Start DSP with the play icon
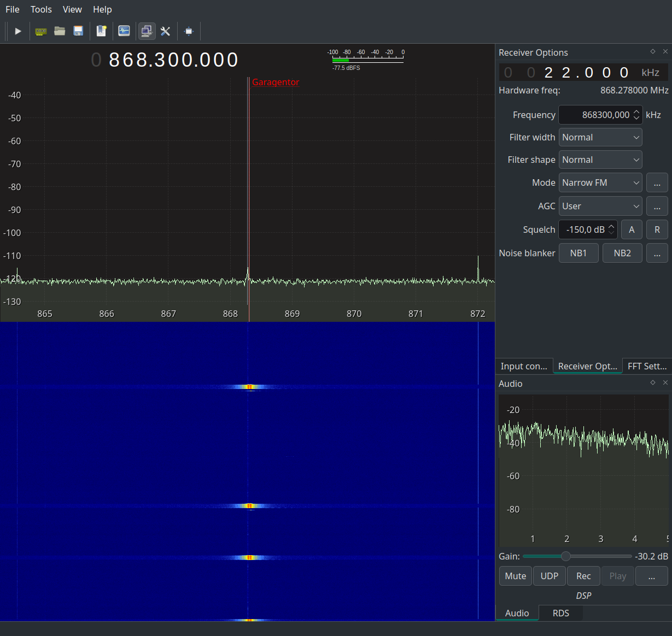 pyautogui.click(x=18, y=31)
